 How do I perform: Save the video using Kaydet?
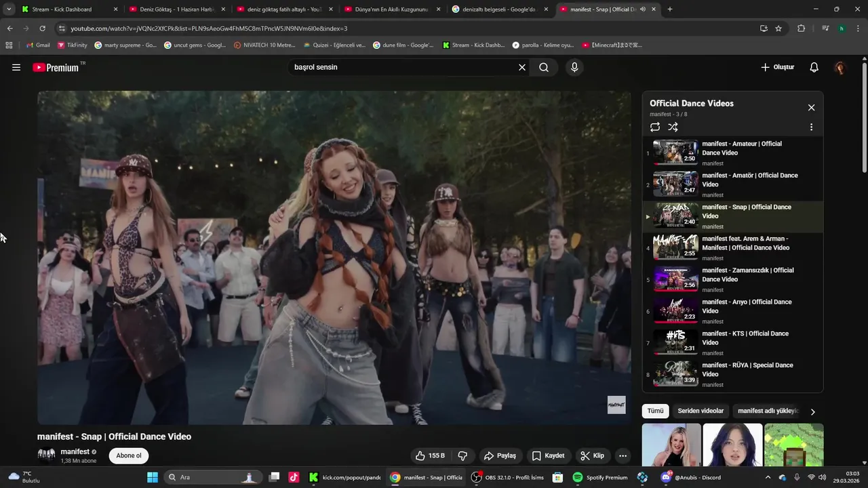pyautogui.click(x=548, y=455)
